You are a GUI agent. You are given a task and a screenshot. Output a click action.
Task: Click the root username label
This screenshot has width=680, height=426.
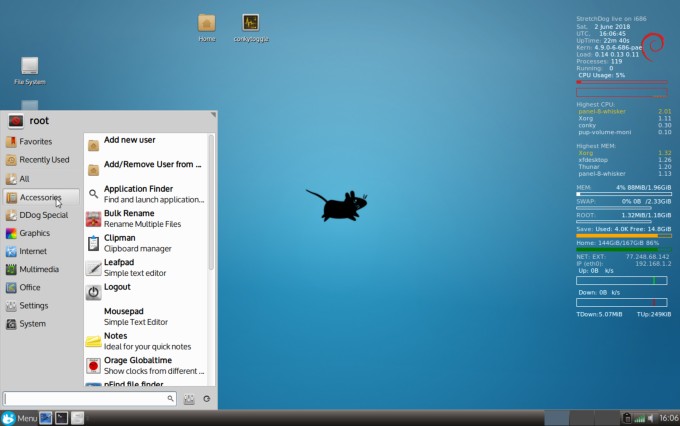39,121
